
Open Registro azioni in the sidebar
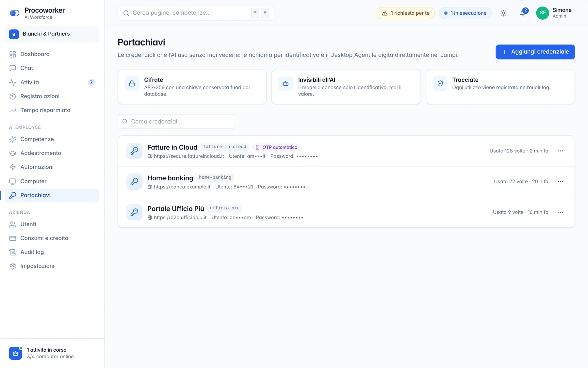52,96
